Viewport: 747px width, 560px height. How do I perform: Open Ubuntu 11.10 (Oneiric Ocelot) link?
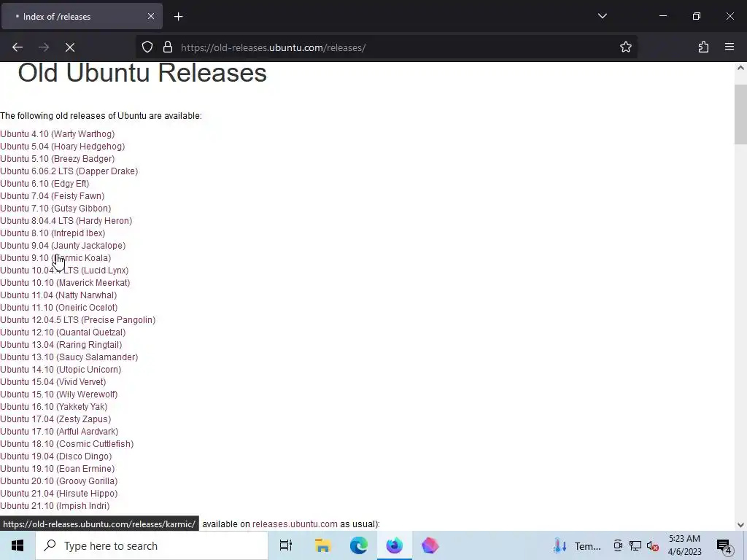pos(58,307)
